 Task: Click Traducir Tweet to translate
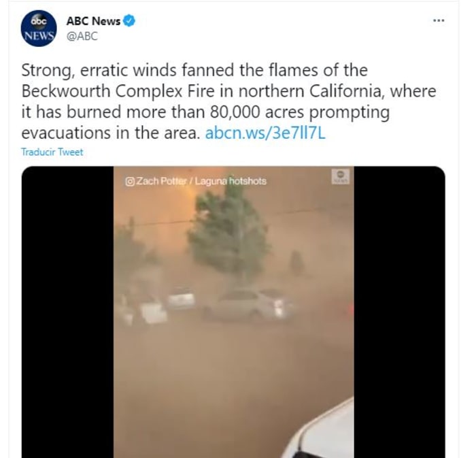[52, 152]
